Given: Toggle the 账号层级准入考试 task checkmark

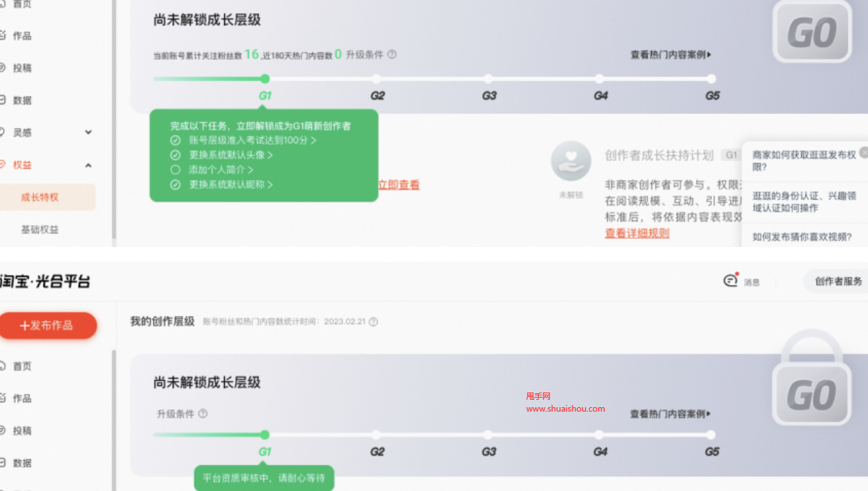Looking at the screenshot, I should (x=175, y=140).
